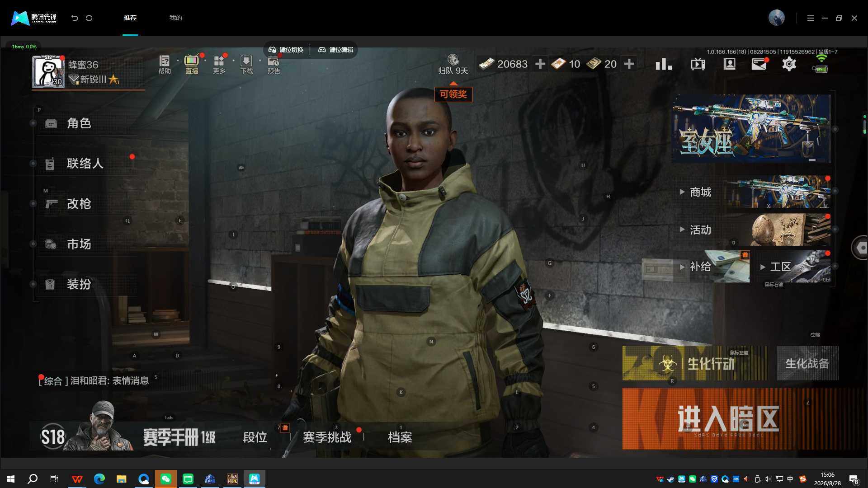The width and height of the screenshot is (868, 488).
Task: Open the mail envelope icon
Action: coord(759,64)
